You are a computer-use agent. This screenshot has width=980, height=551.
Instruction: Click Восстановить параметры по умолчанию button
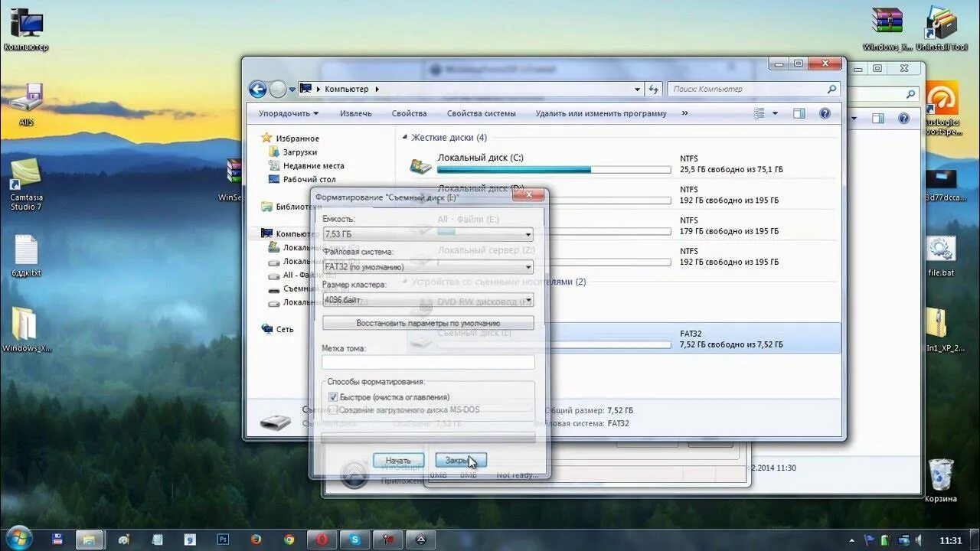(x=428, y=323)
